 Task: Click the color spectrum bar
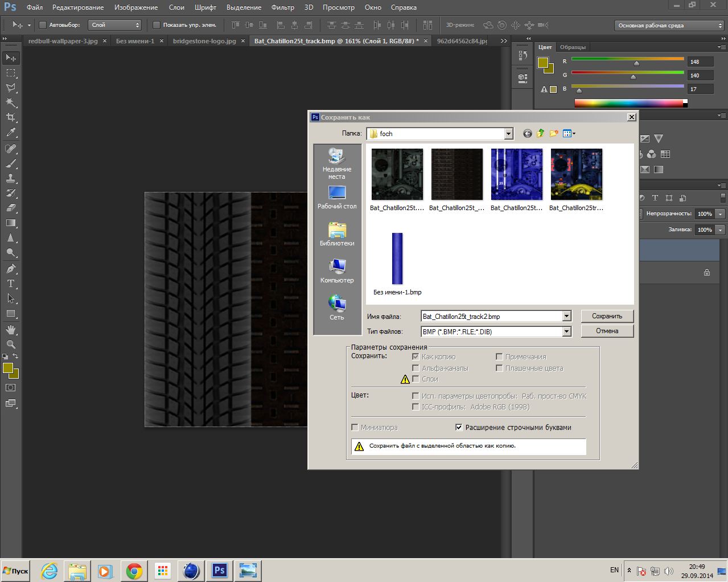tap(628, 103)
